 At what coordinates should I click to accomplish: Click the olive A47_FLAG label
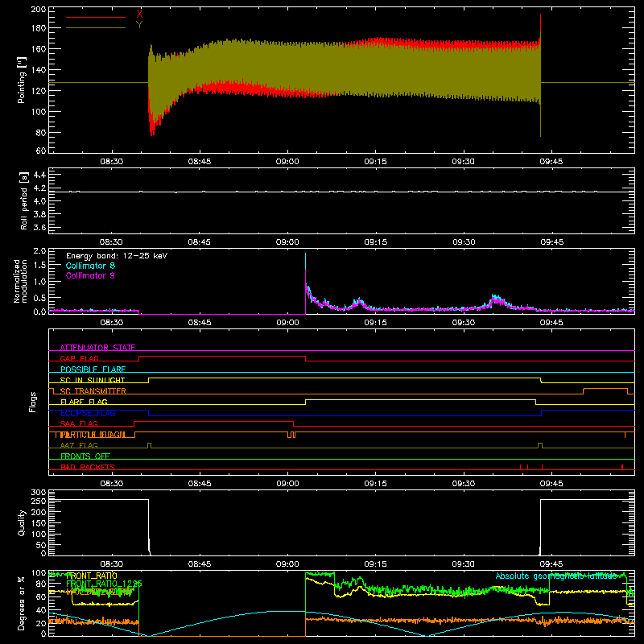79,445
